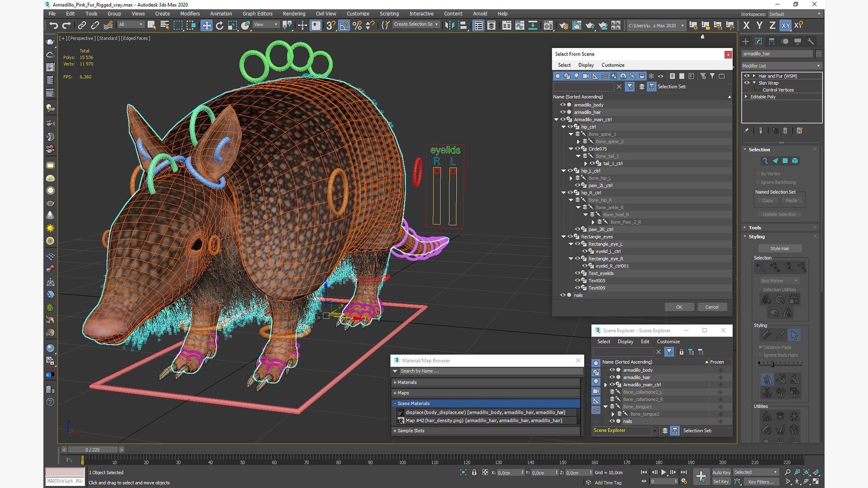
Task: Click the Mirror tool icon
Action: pyautogui.click(x=449, y=25)
